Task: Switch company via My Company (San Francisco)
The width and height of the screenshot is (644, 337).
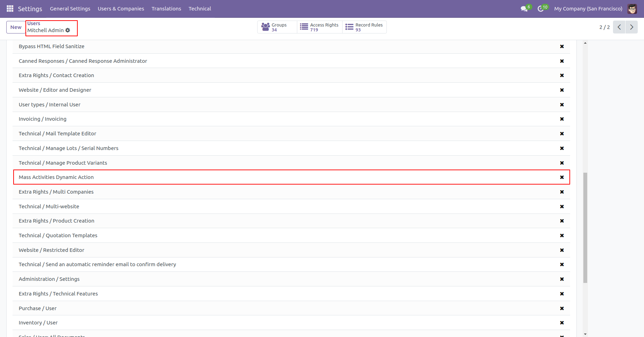Action: click(588, 9)
